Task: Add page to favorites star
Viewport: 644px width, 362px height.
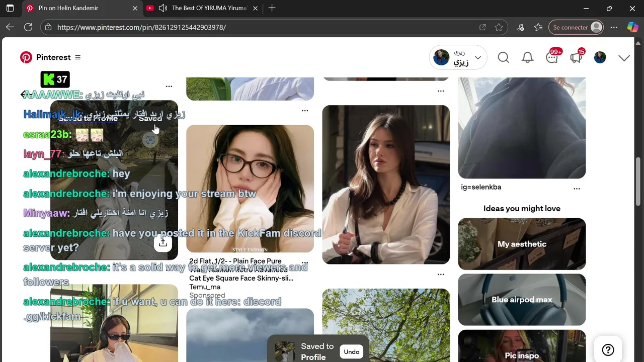Action: click(499, 27)
